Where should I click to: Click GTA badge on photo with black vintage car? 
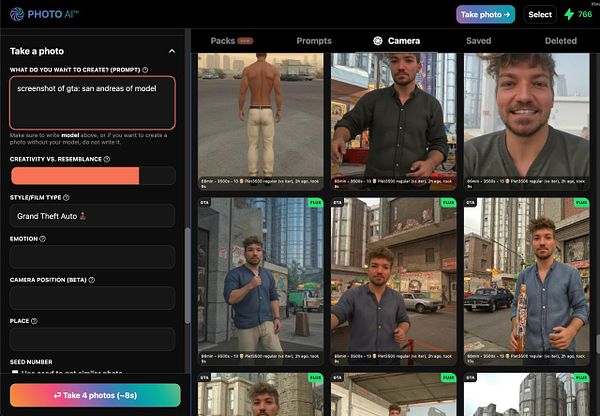click(470, 202)
